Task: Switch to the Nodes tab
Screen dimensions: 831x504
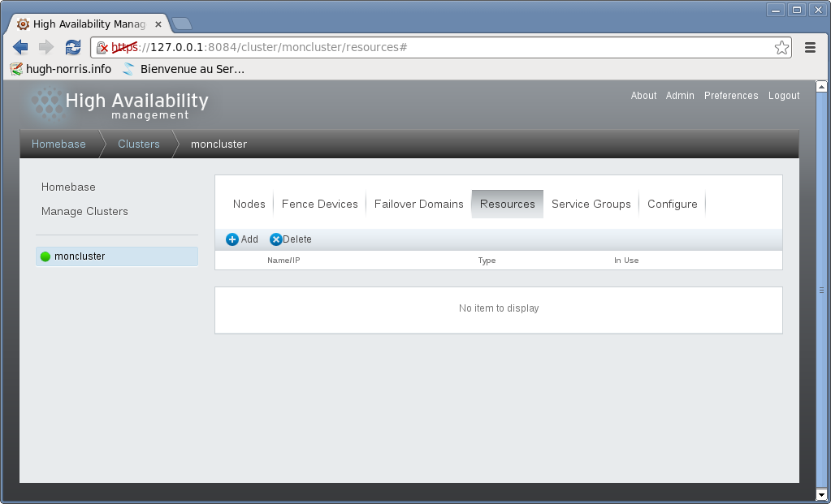Action: (249, 204)
